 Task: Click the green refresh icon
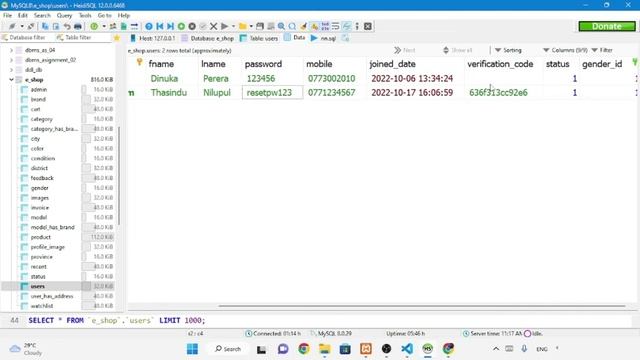[94, 27]
